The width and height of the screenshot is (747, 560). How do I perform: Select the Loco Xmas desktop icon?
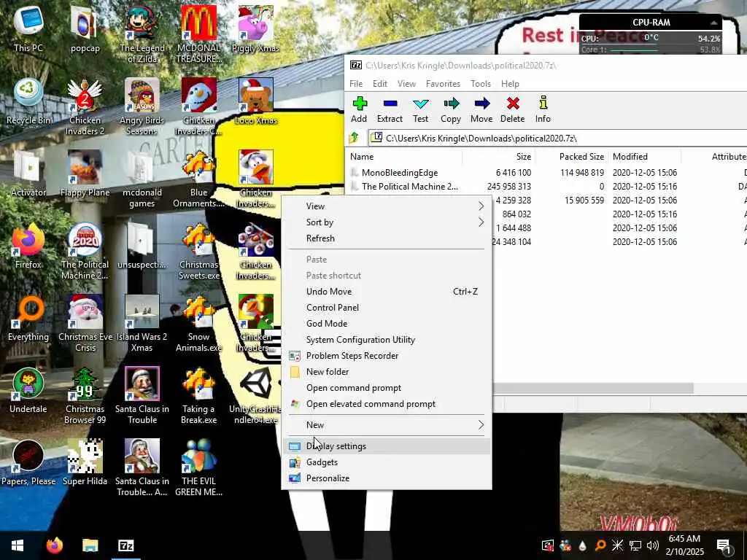256,101
